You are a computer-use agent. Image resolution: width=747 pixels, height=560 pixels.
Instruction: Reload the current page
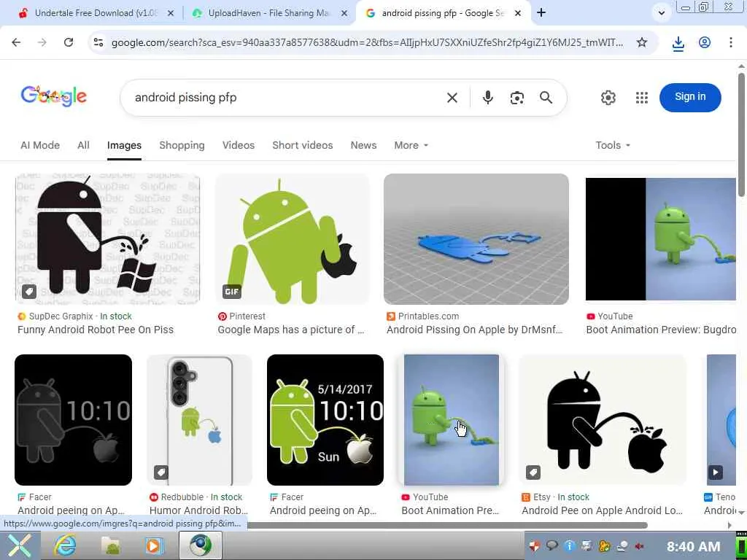pyautogui.click(x=69, y=42)
